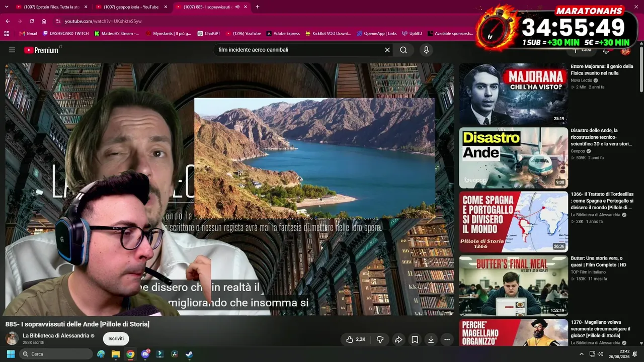The width and height of the screenshot is (644, 362).
Task: Clear the YouTube search box text
Action: click(387, 50)
